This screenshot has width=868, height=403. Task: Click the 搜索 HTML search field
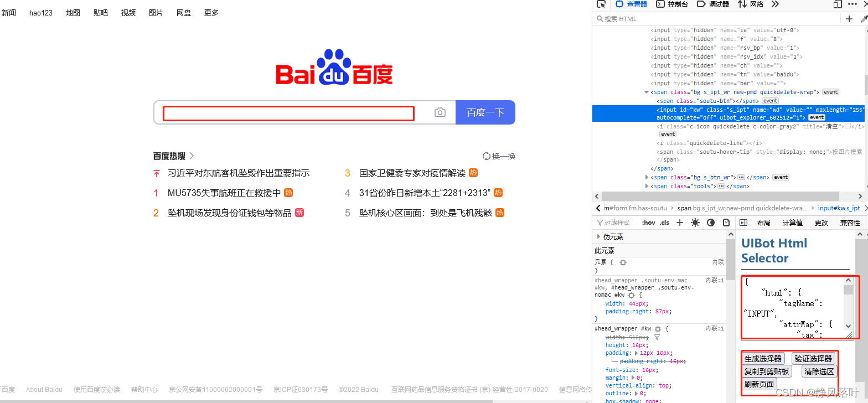point(717,19)
